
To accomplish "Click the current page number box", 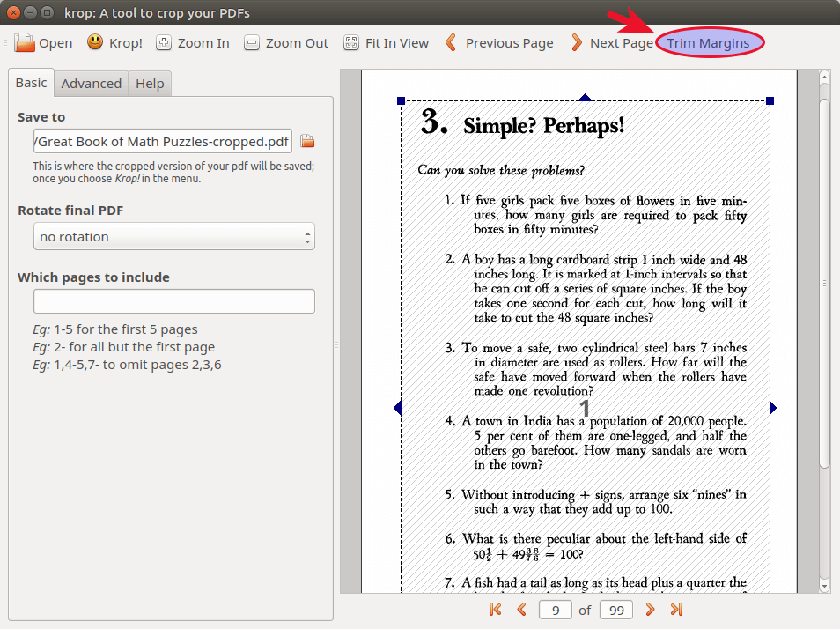I will click(555, 610).
